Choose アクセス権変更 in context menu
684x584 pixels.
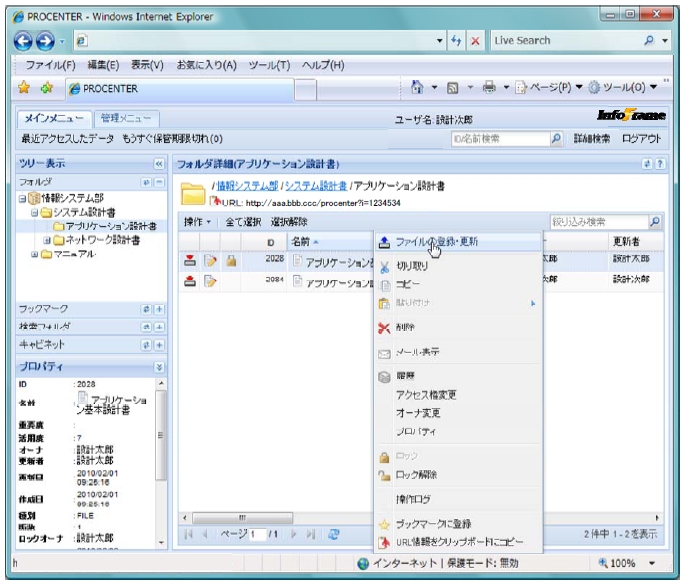[458, 395]
